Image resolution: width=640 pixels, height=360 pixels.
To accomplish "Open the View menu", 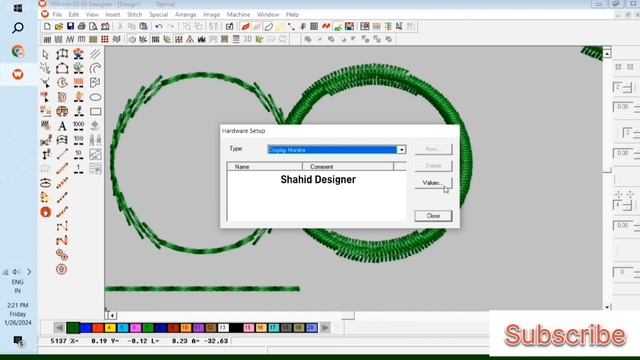I will pyautogui.click(x=92, y=14).
